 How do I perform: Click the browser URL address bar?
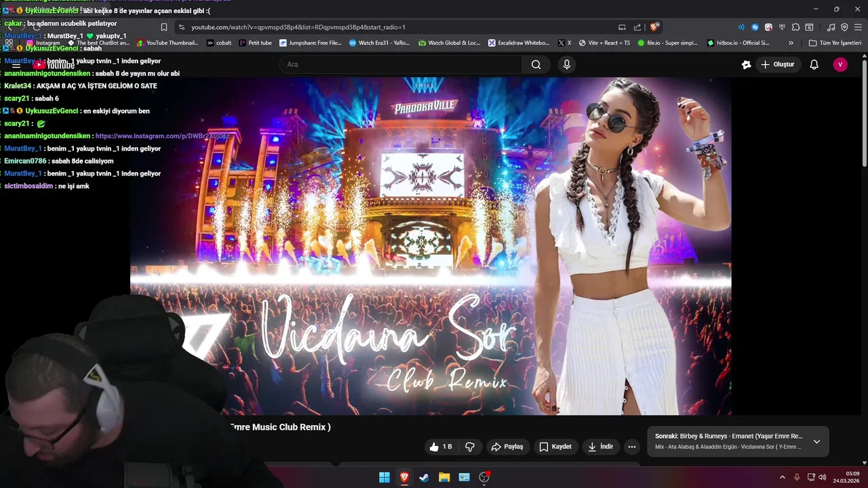(400, 27)
